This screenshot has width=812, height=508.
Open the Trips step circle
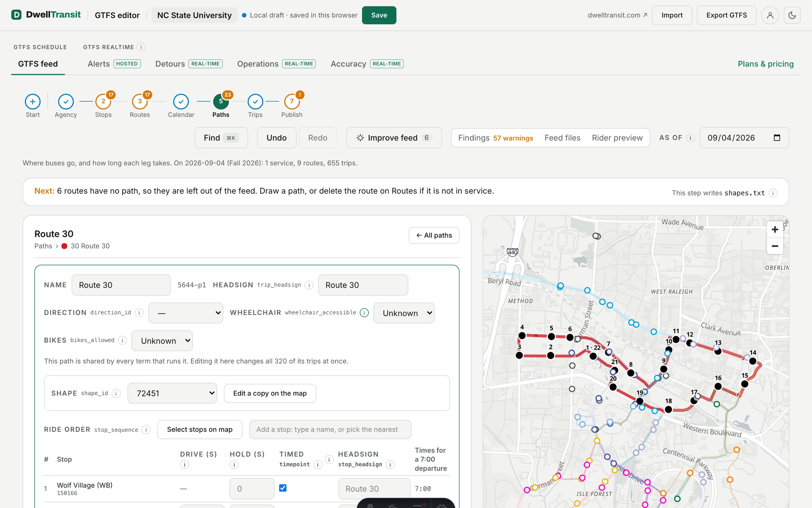[x=255, y=101]
